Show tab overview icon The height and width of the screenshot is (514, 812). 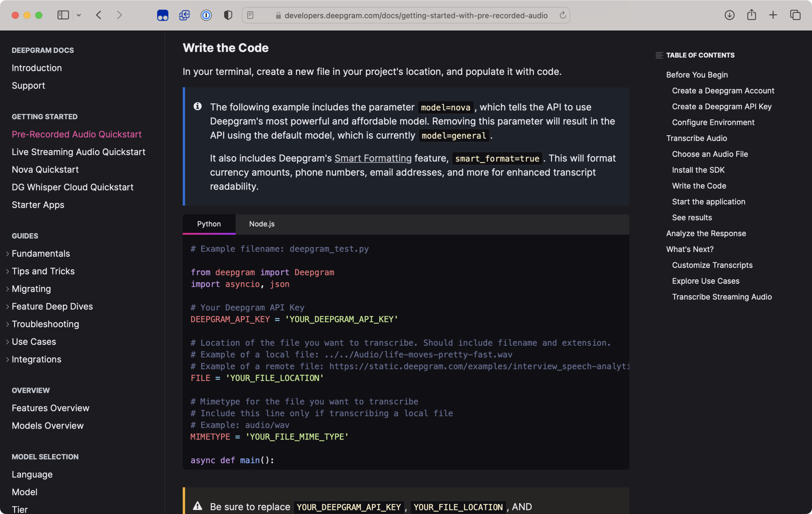pyautogui.click(x=795, y=15)
